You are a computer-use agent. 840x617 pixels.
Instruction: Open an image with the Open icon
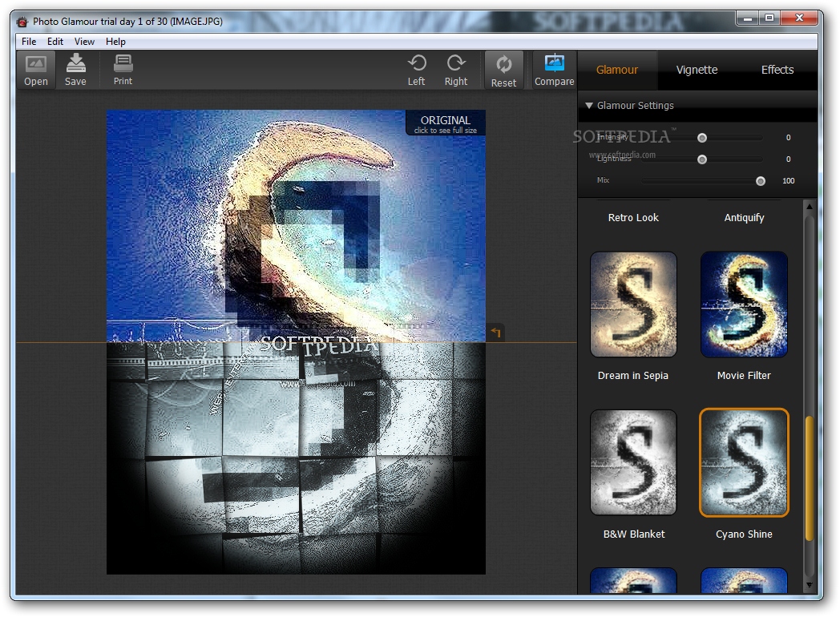tap(36, 70)
